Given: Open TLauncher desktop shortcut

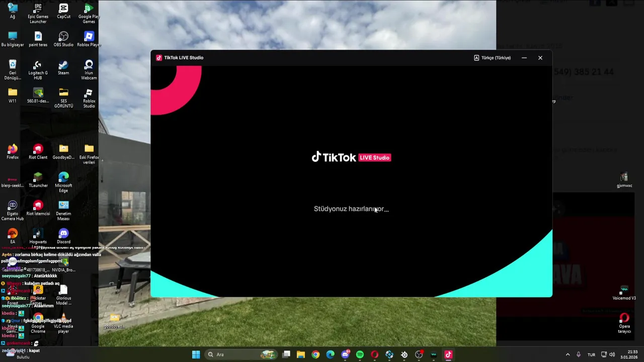Looking at the screenshot, I should click(38, 180).
